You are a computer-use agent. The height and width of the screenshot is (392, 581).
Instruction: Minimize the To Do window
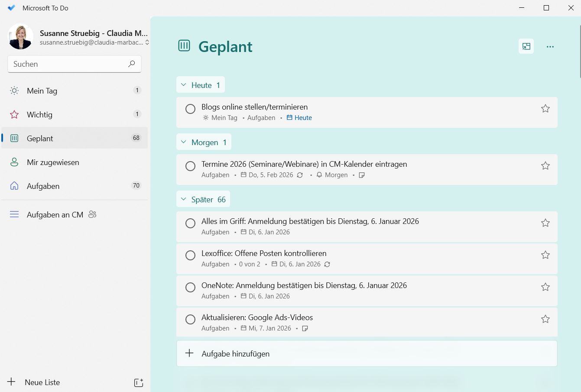522,8
